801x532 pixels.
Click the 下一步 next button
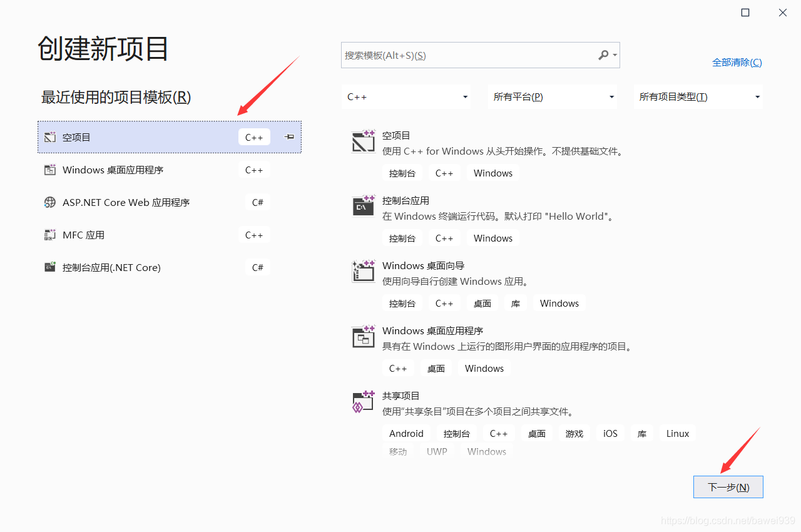point(728,487)
